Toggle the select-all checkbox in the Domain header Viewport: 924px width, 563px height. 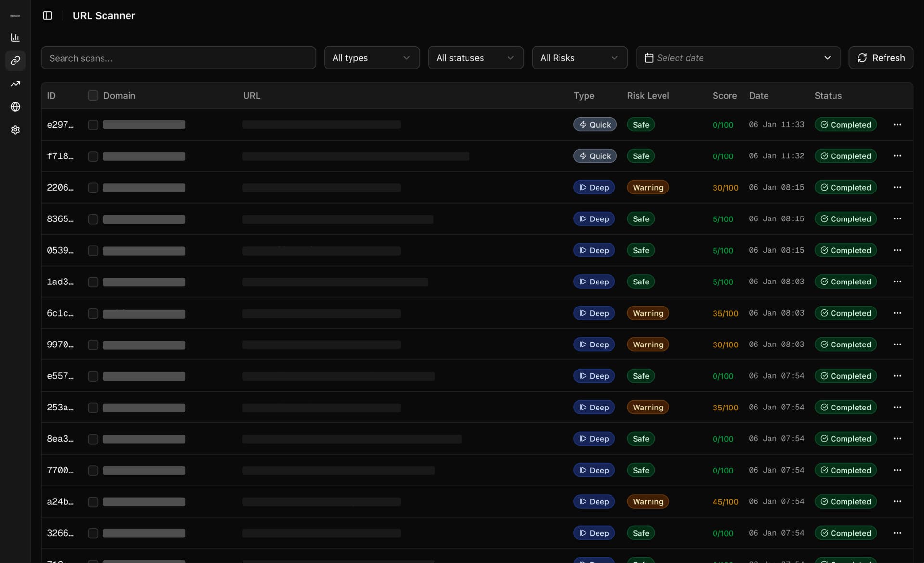[93, 95]
